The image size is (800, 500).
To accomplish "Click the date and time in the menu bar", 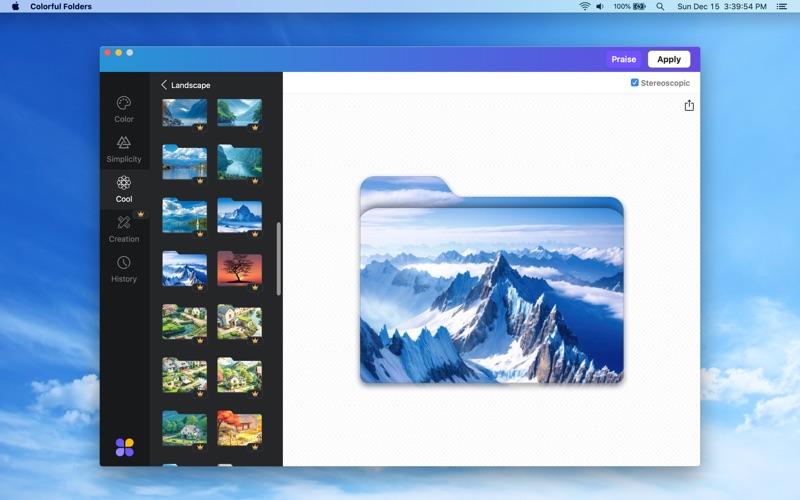I will tap(721, 6).
